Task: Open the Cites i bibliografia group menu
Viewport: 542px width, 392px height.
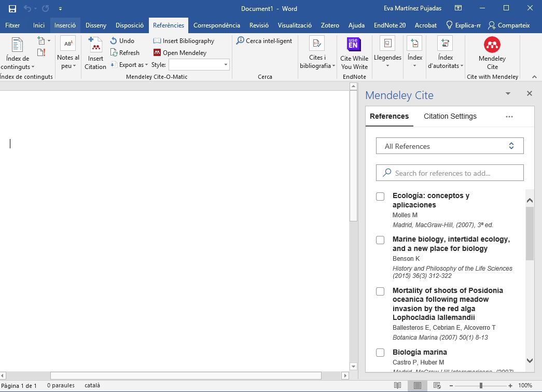Action: coord(317,52)
